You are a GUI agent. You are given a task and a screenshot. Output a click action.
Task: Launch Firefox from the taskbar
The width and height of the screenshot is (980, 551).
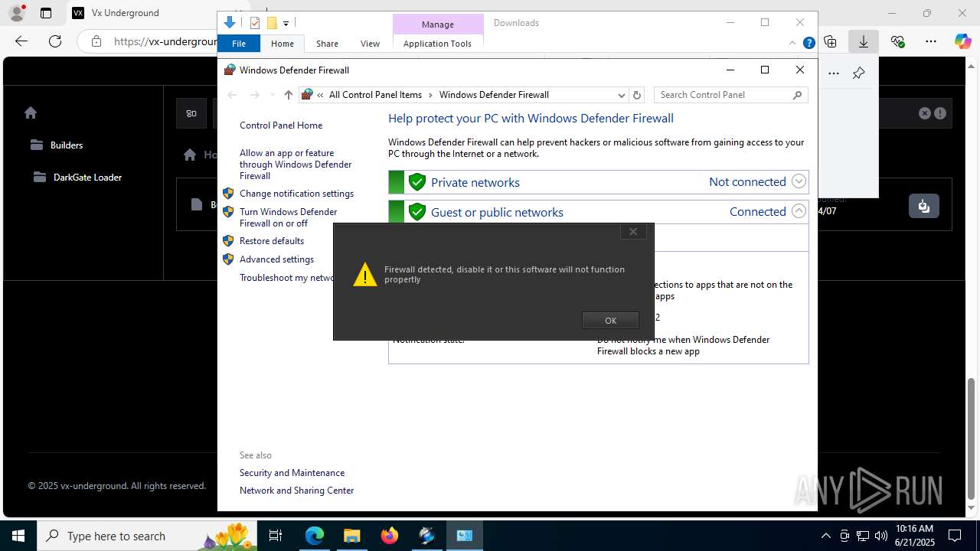[390, 536]
